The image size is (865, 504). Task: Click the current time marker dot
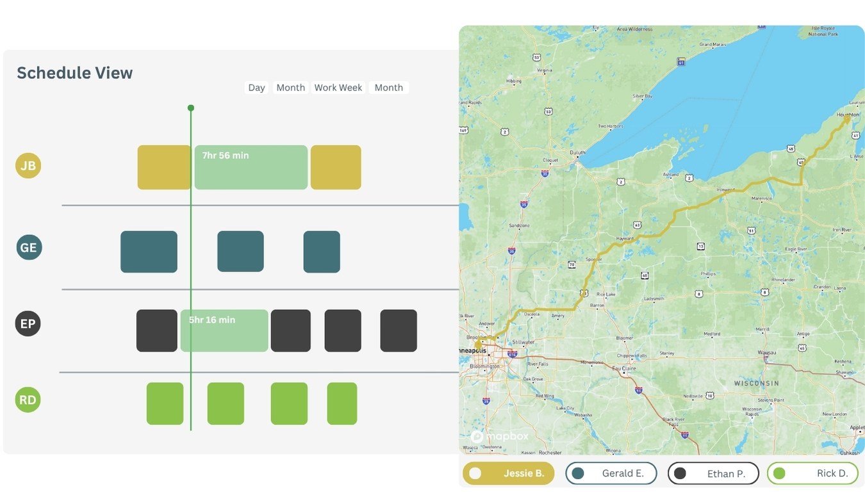click(190, 108)
